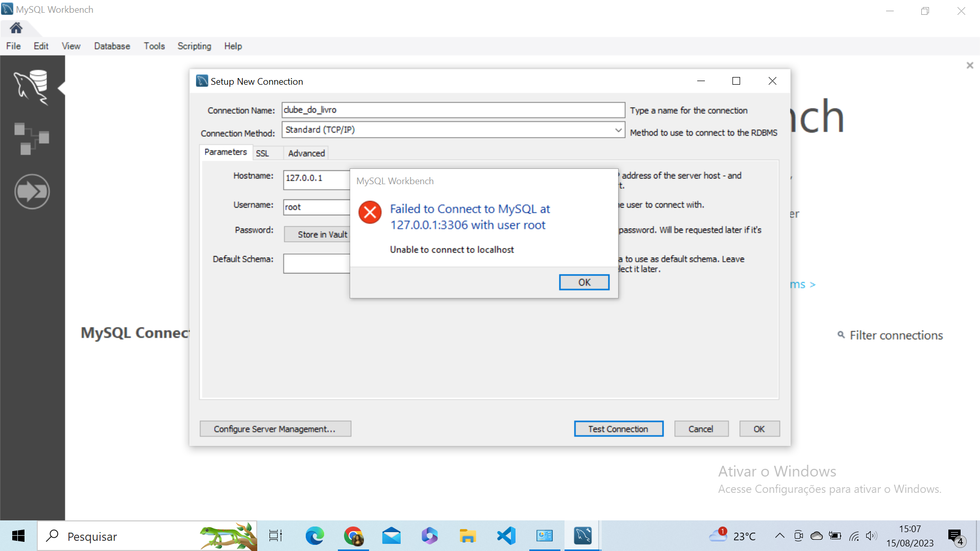Launch Google Chrome from taskbar
The width and height of the screenshot is (980, 551).
tap(353, 536)
